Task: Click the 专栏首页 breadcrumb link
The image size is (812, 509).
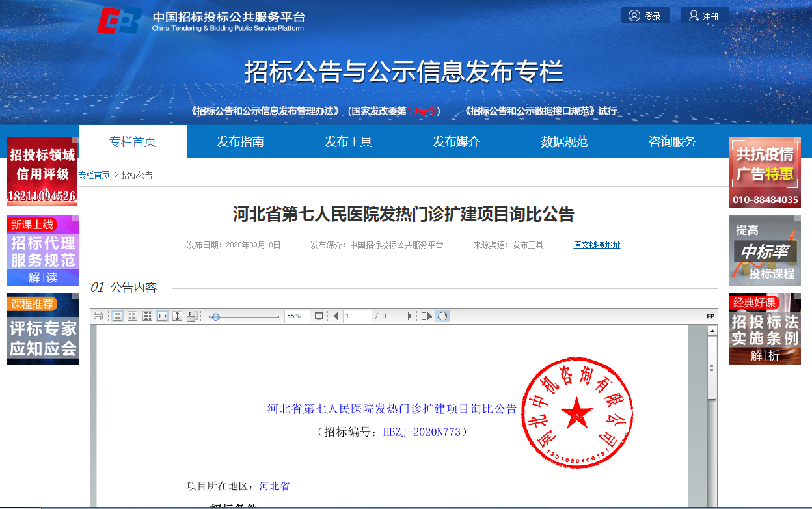Action: [94, 176]
